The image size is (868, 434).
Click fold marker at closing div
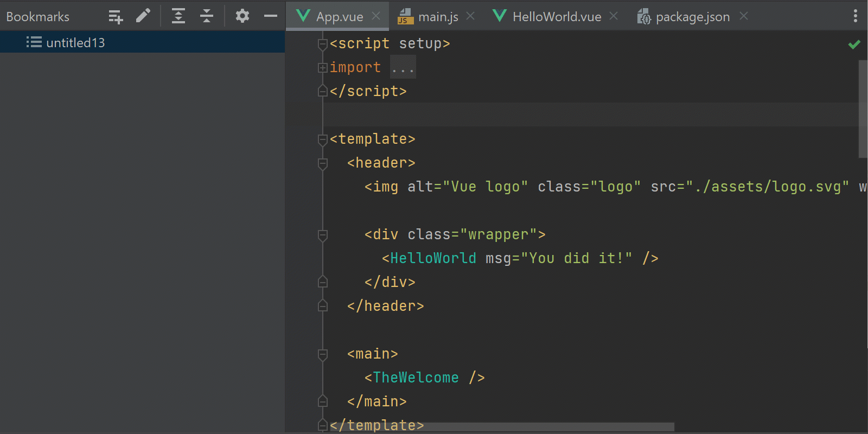click(323, 282)
